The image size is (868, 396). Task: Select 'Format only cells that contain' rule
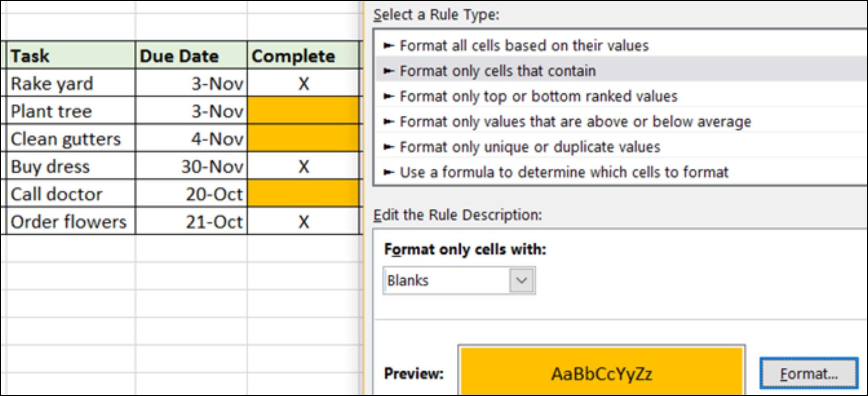click(x=497, y=71)
